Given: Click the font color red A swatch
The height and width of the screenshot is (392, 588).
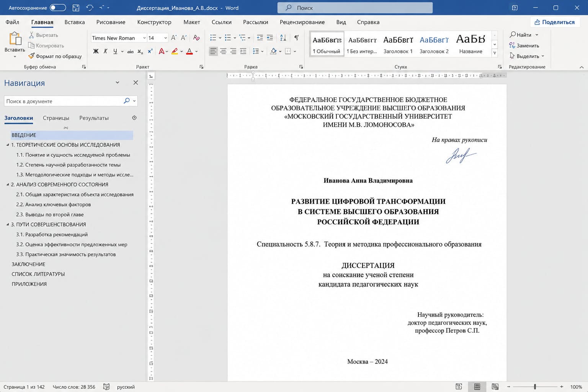Looking at the screenshot, I should coord(189,51).
